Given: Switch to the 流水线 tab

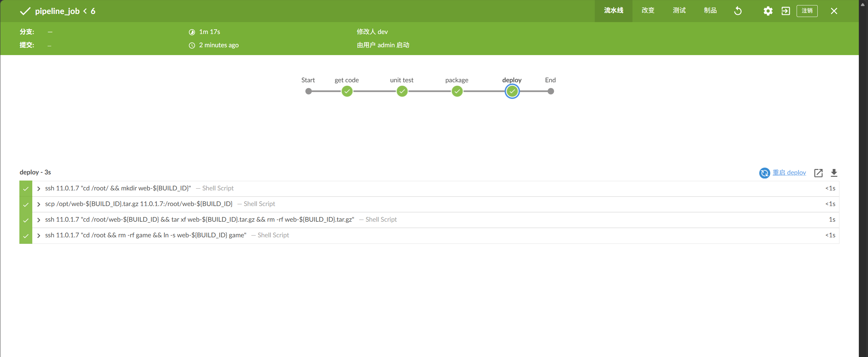Looking at the screenshot, I should pos(613,11).
